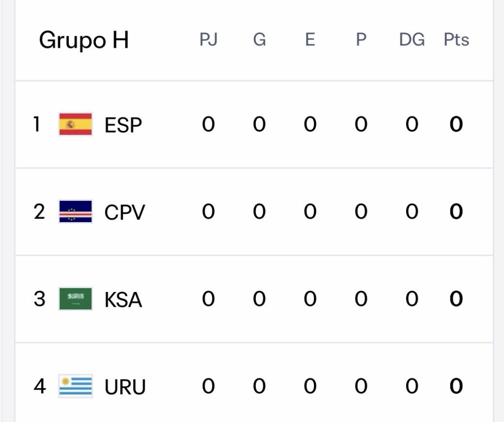The height and width of the screenshot is (422, 504).
Task: Click KSA's matches played value
Action: click(x=208, y=299)
